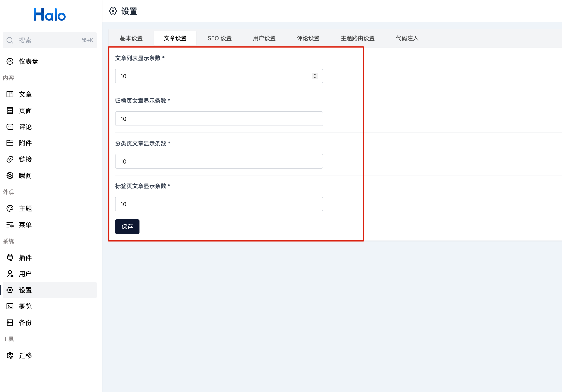Screen dimensions: 562x392
Task: Open the 仪表盘 dashboard icon
Action: (10, 61)
